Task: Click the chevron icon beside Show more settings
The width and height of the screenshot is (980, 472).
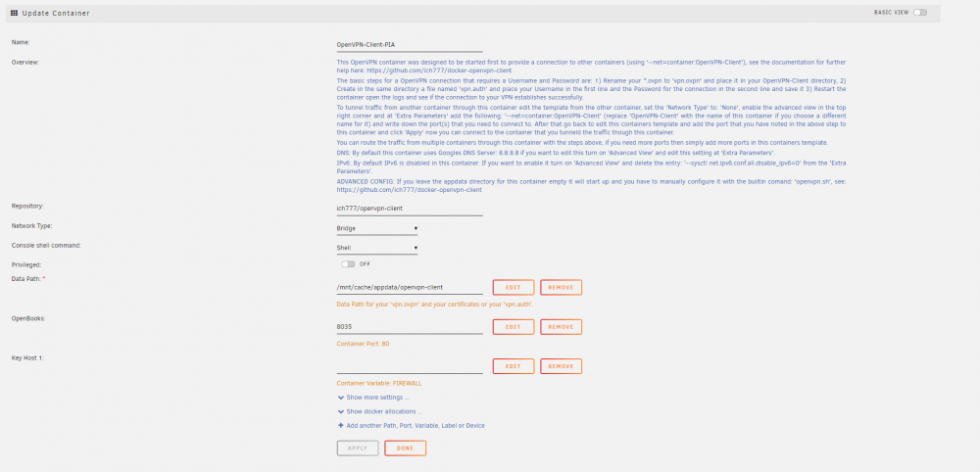Action: tap(341, 397)
